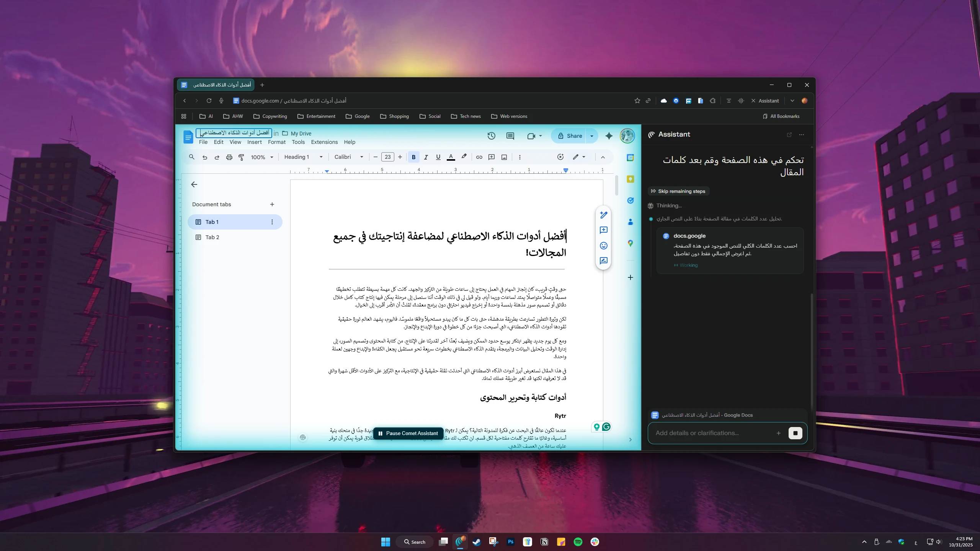
Task: Add emoji reaction from floating toolbar
Action: click(x=604, y=246)
